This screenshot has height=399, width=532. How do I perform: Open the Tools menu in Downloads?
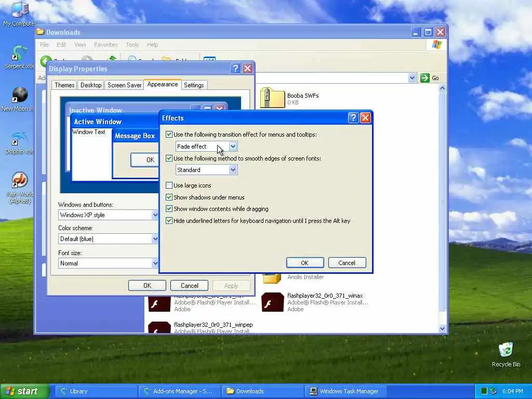pos(132,45)
